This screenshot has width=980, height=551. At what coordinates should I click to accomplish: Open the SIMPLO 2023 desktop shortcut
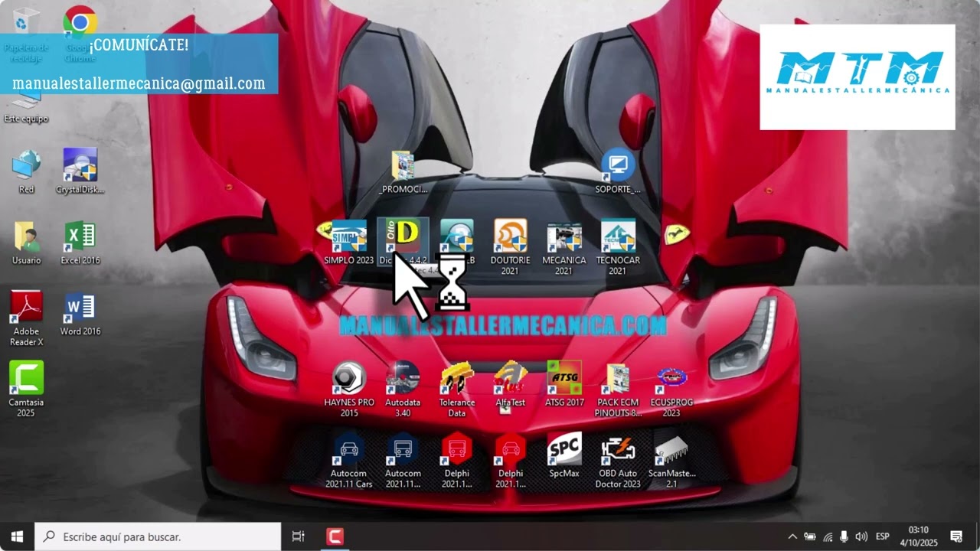[349, 242]
